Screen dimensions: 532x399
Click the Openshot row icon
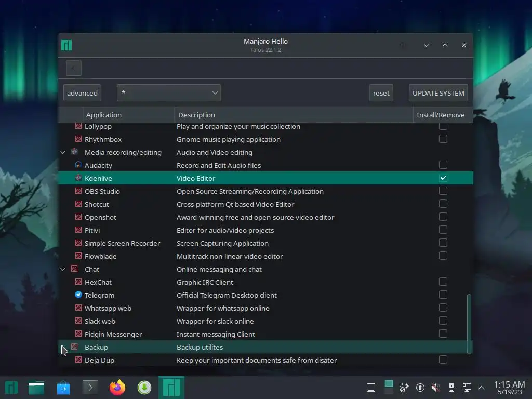coord(78,217)
